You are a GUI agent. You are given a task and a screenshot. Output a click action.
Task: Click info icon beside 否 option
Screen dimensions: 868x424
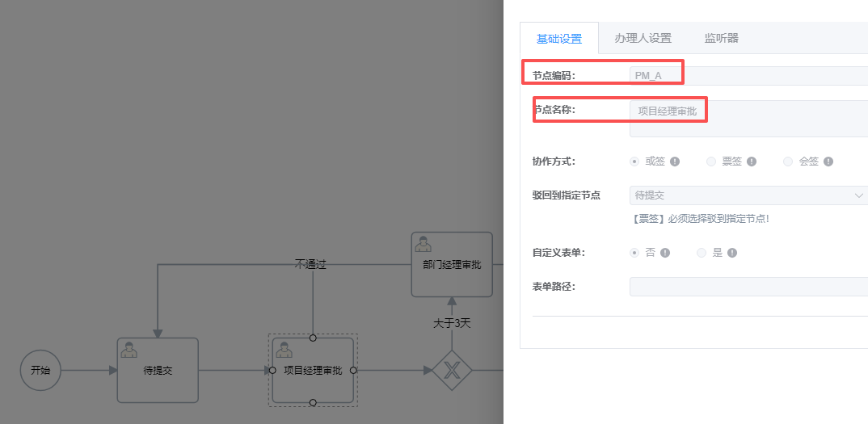(x=665, y=253)
